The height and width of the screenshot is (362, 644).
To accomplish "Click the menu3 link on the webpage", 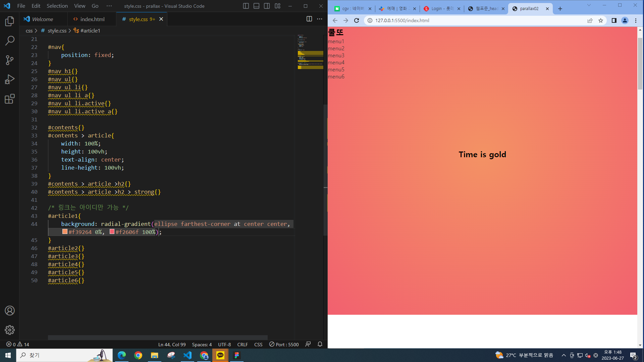I will pyautogui.click(x=336, y=55).
